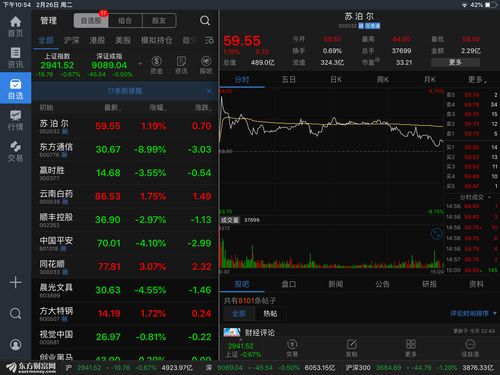Select the 自选股 segment tab
The image size is (500, 375).
[x=91, y=21]
